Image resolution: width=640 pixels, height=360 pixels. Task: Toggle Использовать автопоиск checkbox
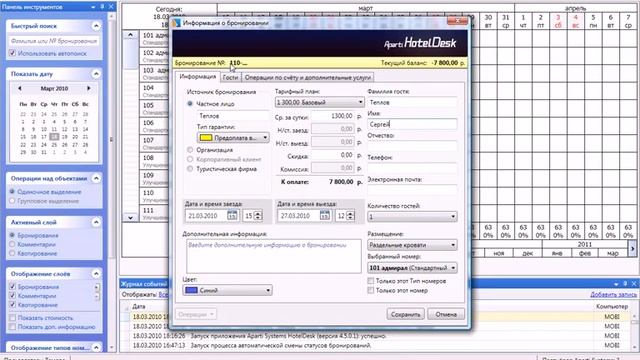(12, 53)
